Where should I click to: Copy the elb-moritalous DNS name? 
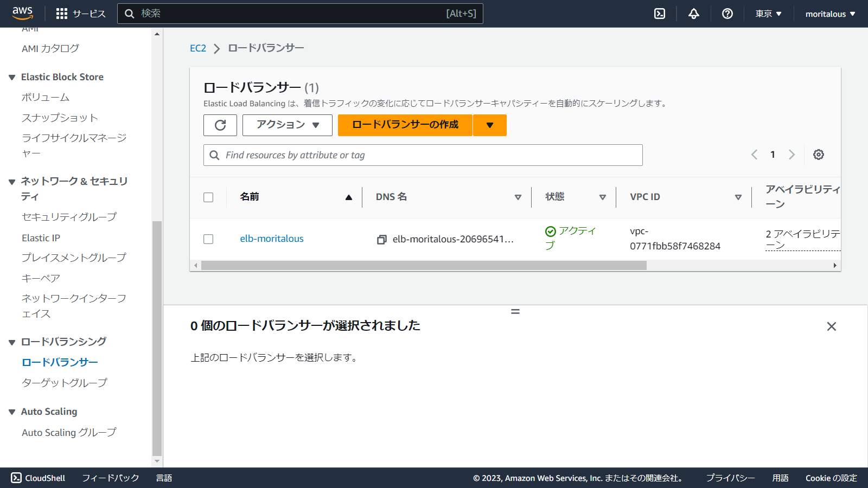381,239
